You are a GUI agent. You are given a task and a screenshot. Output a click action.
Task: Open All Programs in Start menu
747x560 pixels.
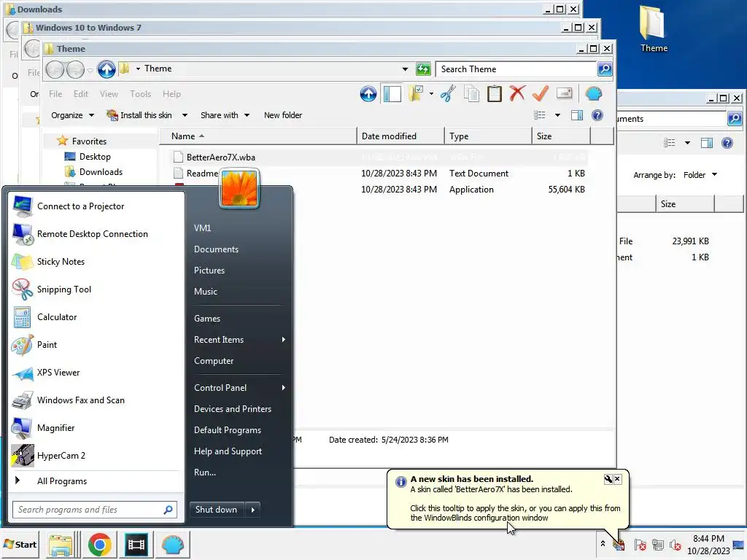point(62,481)
